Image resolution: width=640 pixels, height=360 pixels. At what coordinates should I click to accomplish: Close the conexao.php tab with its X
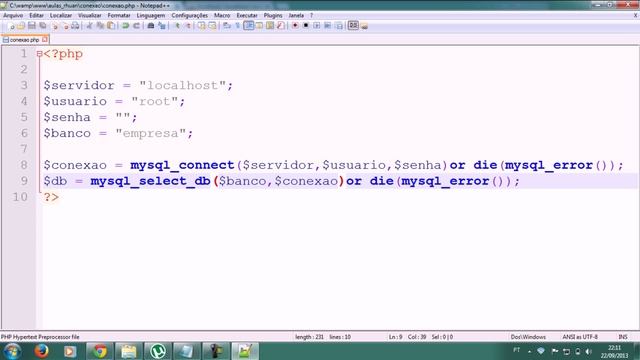pyautogui.click(x=45, y=40)
